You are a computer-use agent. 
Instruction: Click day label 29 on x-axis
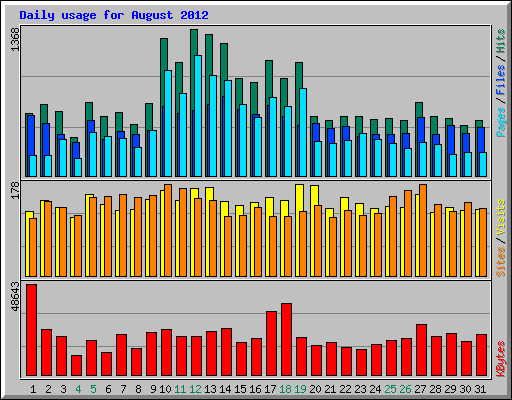[450, 389]
